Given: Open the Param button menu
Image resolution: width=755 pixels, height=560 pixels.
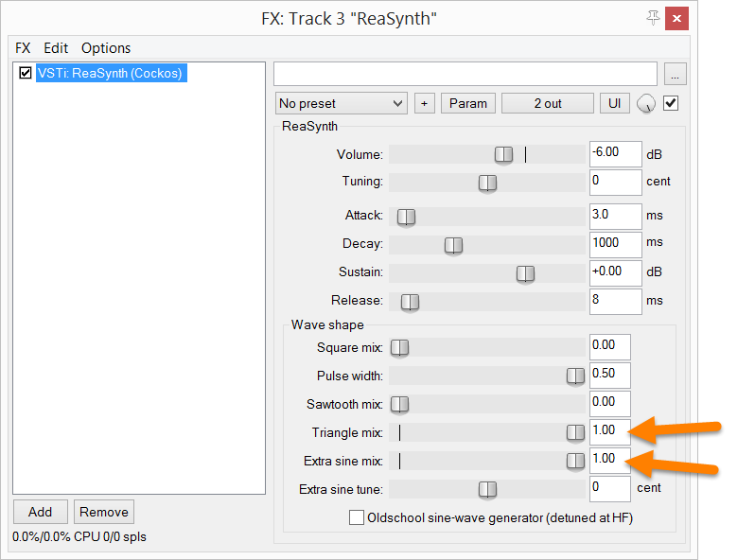Looking at the screenshot, I should point(468,103).
